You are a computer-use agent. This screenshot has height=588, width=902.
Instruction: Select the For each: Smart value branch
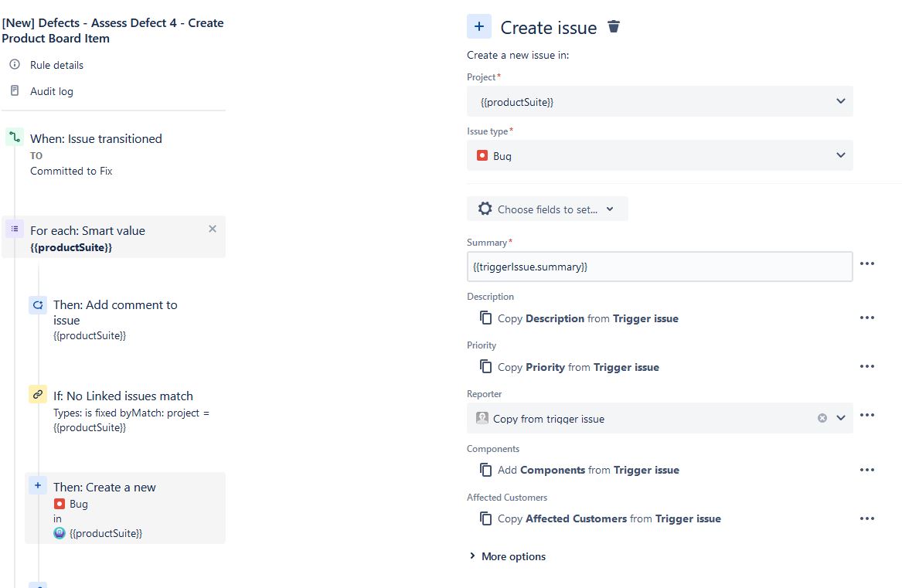click(x=114, y=237)
